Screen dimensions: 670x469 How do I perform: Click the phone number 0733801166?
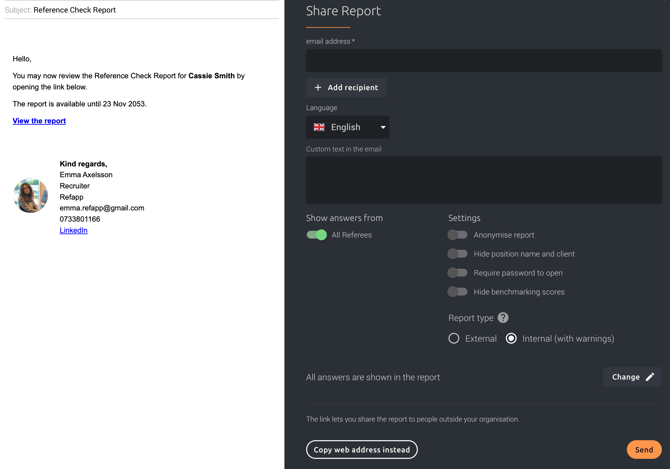pyautogui.click(x=80, y=219)
